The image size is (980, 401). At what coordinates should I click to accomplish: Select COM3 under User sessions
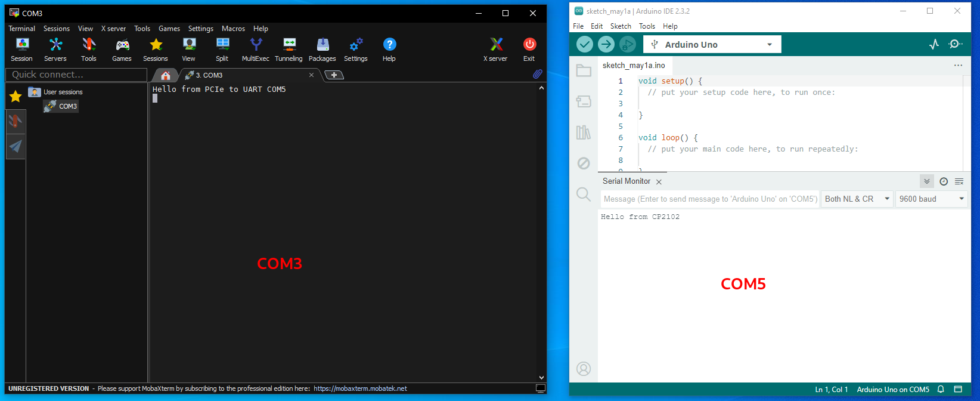coord(67,106)
